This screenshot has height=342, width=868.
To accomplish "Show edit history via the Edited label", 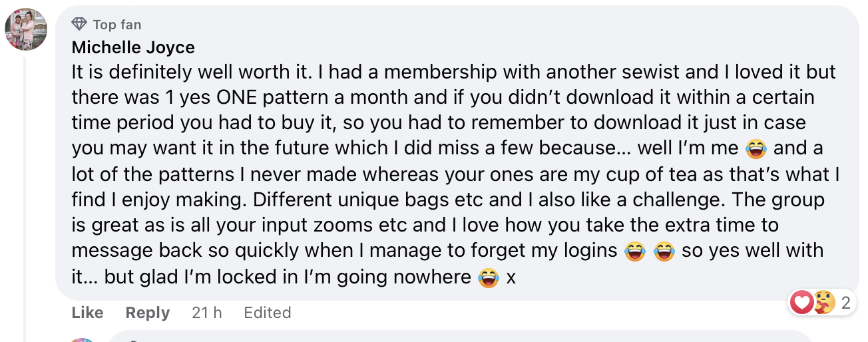I will (267, 313).
